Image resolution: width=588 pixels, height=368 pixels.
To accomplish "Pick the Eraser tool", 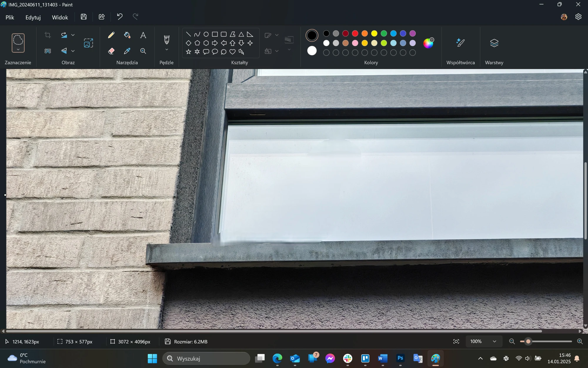I will click(111, 51).
